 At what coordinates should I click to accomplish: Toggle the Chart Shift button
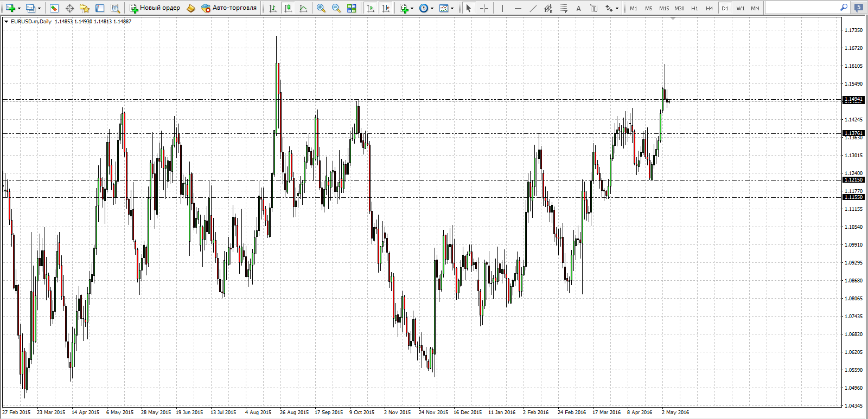coord(386,8)
